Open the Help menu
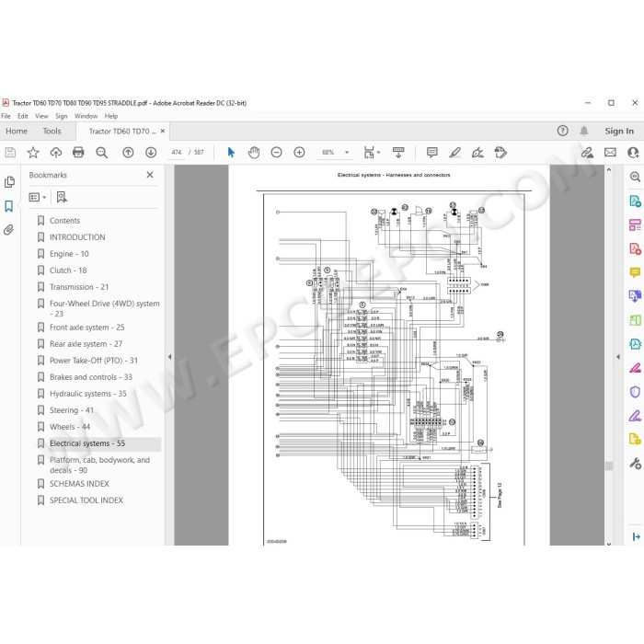Image resolution: width=644 pixels, height=644 pixels. pos(111,116)
